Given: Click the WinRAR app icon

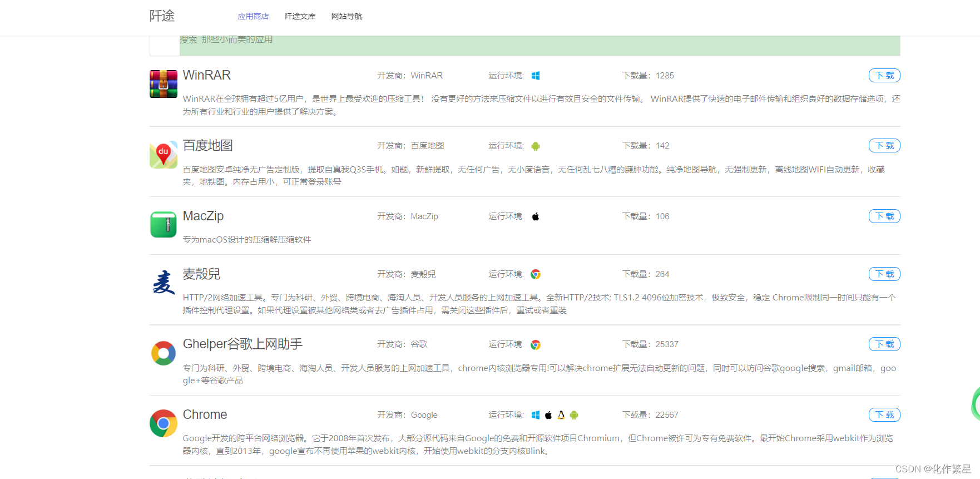Looking at the screenshot, I should pyautogui.click(x=164, y=84).
